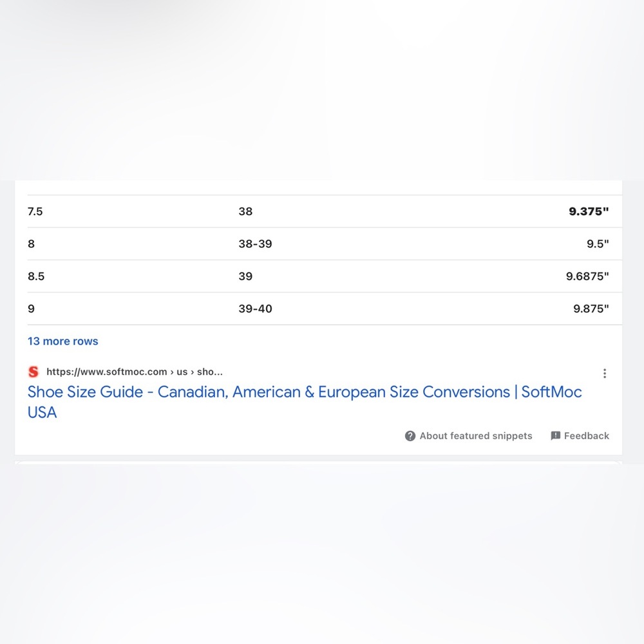
Task: Open the Shoe Size Guide SoftMoc link
Action: point(304,392)
